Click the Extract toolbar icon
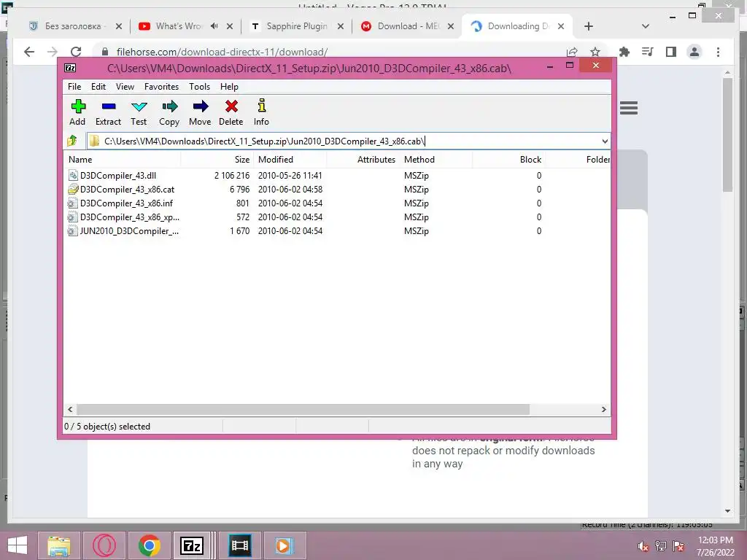This screenshot has height=560, width=747. [x=108, y=113]
